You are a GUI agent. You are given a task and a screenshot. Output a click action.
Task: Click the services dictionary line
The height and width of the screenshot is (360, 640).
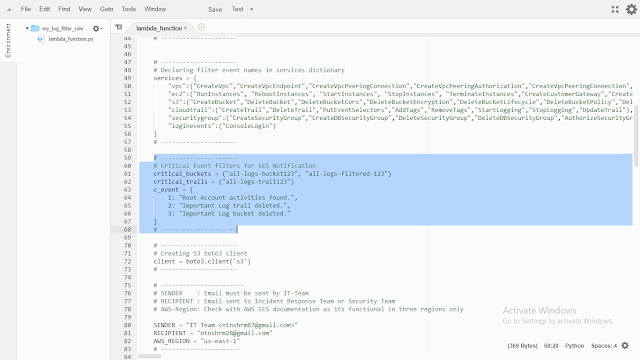click(x=175, y=78)
